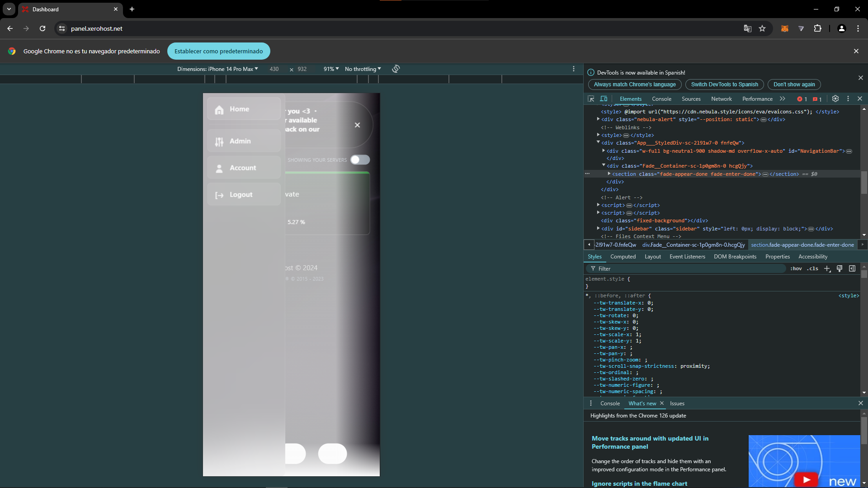Play the What's new video thumbnail
The height and width of the screenshot is (488, 868).
pyautogui.click(x=806, y=479)
